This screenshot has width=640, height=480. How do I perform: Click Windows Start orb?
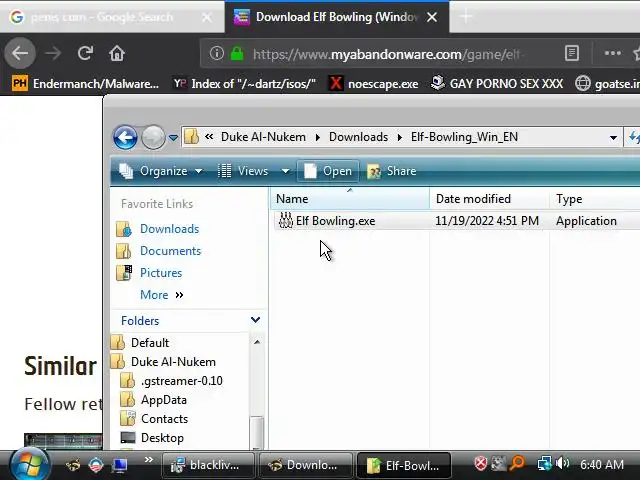point(29,464)
